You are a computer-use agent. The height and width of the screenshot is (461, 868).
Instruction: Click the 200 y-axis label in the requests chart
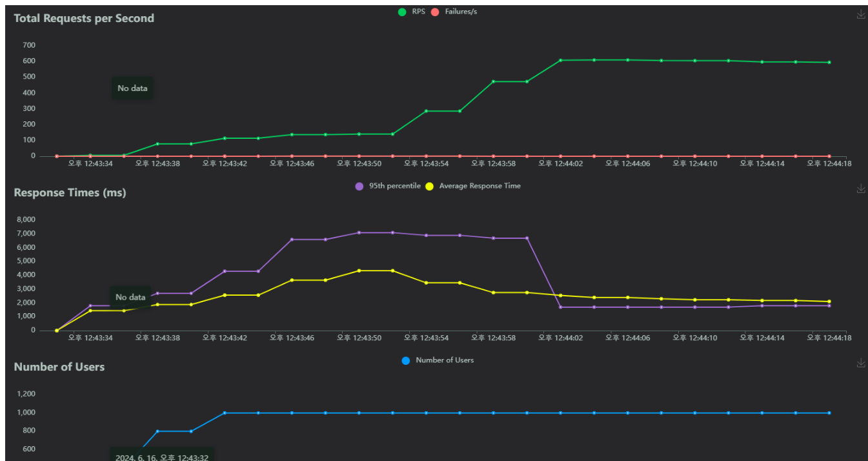28,125
